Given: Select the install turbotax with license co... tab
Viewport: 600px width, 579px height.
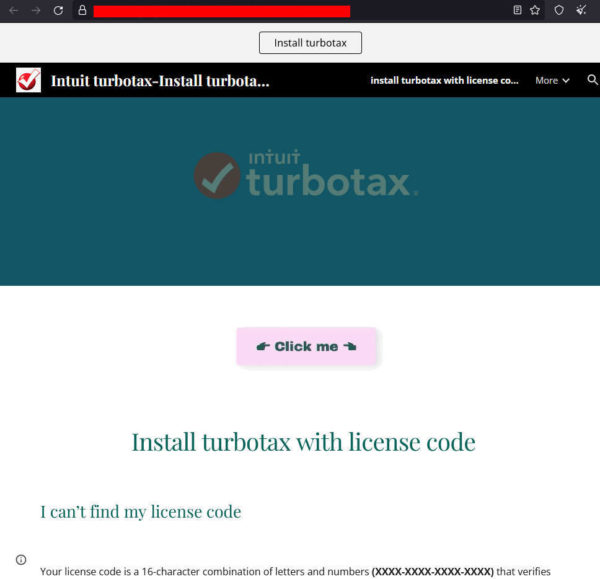Looking at the screenshot, I should coord(444,80).
